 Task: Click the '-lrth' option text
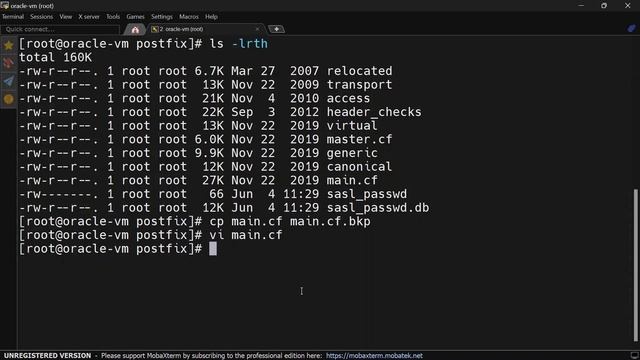250,44
